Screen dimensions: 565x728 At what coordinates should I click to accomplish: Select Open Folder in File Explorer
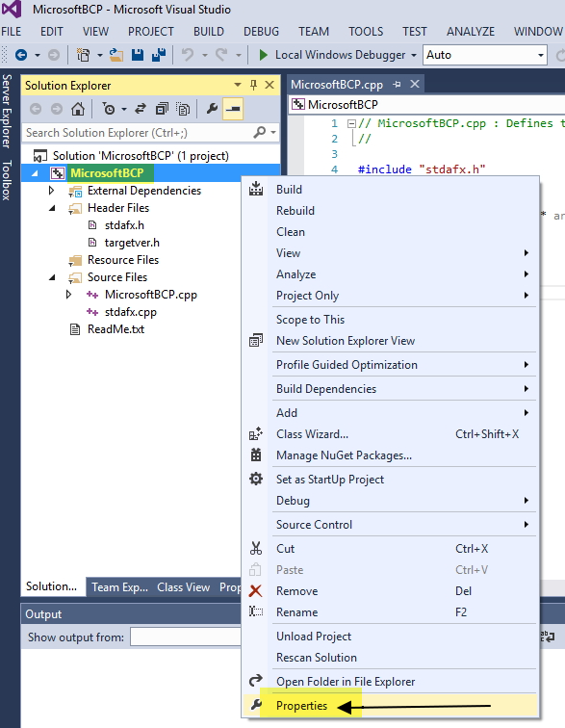click(x=391, y=682)
